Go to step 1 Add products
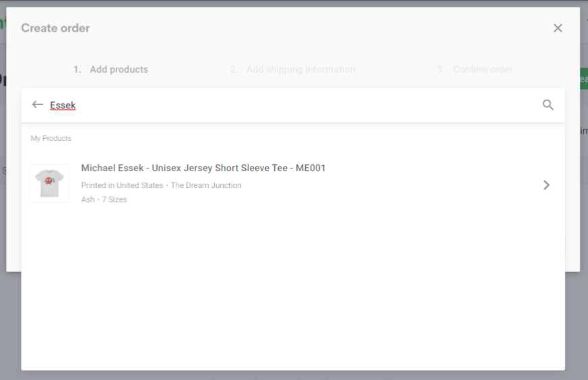Screen dimensions: 588x380 (110, 69)
